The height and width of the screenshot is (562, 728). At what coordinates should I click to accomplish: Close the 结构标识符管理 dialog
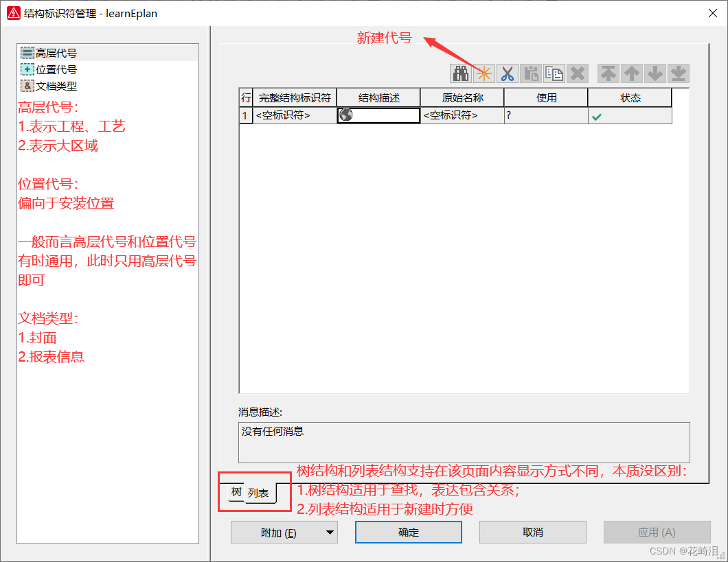(713, 13)
